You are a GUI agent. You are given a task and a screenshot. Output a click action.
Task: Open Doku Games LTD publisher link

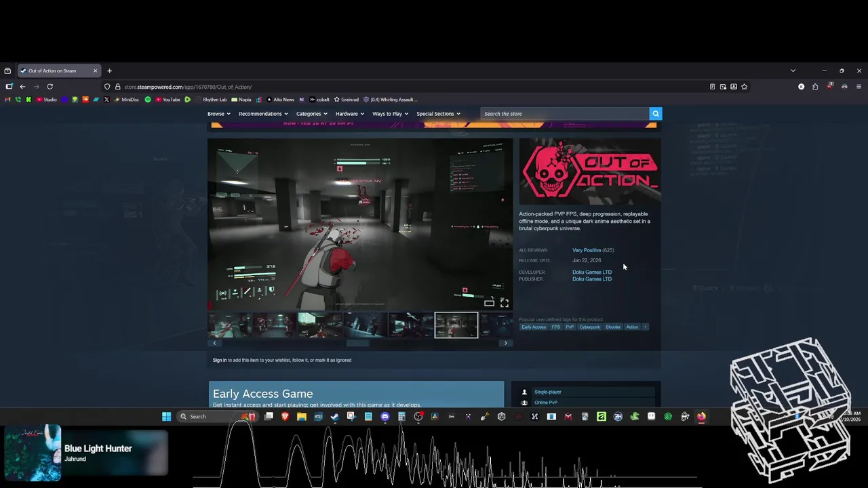coord(592,279)
